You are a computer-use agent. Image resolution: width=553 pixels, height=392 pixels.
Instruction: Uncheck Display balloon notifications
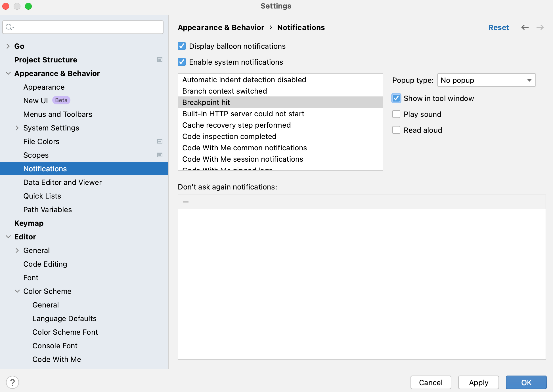[182, 46]
